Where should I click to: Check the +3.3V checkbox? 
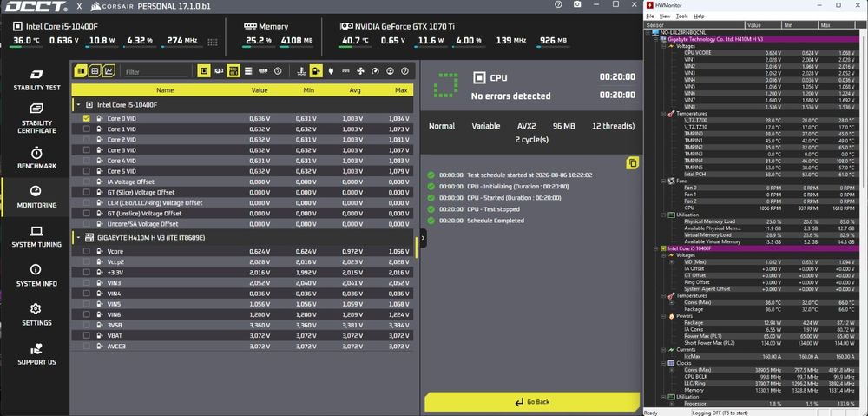[x=86, y=273]
